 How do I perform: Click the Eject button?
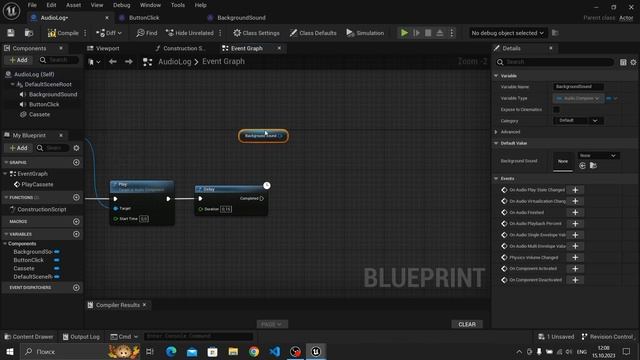pyautogui.click(x=440, y=33)
